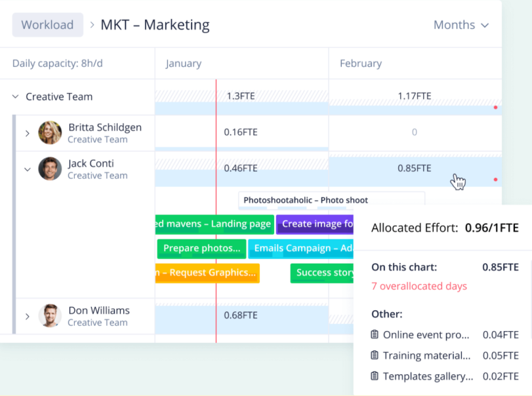
Task: Click the MKT – Marketing breadcrumb title
Action: tap(155, 24)
